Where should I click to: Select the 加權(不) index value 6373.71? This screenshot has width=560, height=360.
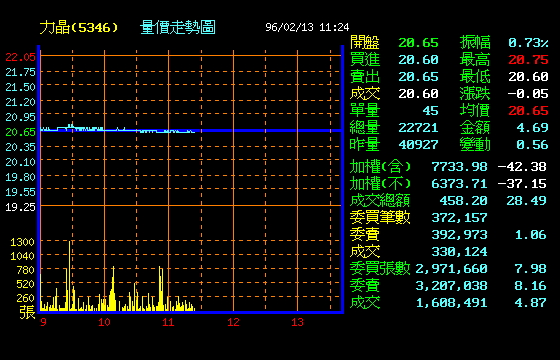point(459,184)
